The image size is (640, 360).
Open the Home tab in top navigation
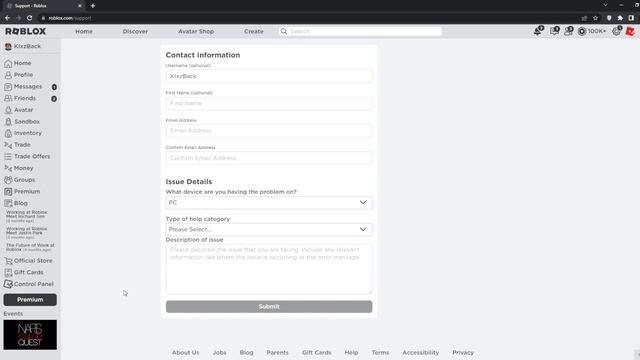[84, 31]
